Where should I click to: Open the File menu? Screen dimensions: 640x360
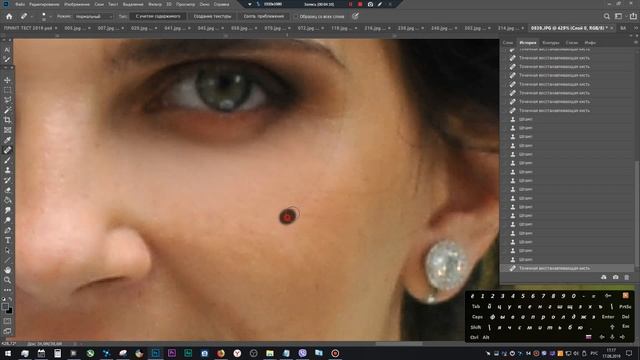pos(20,4)
